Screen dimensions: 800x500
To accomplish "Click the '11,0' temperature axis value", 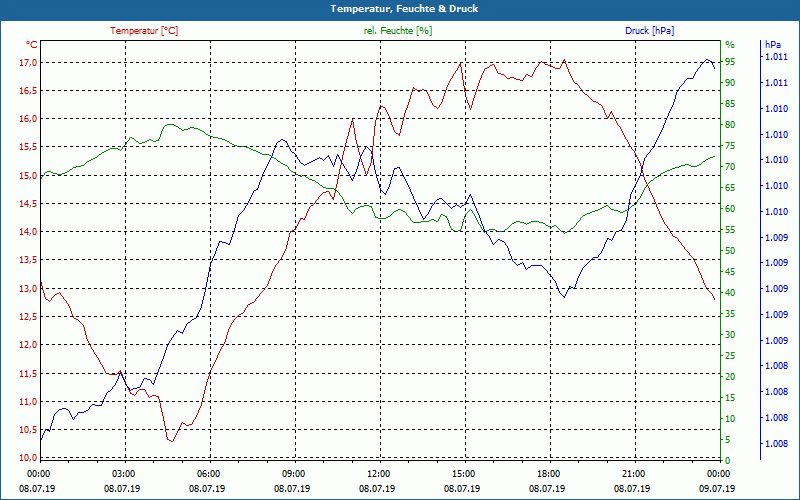I will coord(29,402).
